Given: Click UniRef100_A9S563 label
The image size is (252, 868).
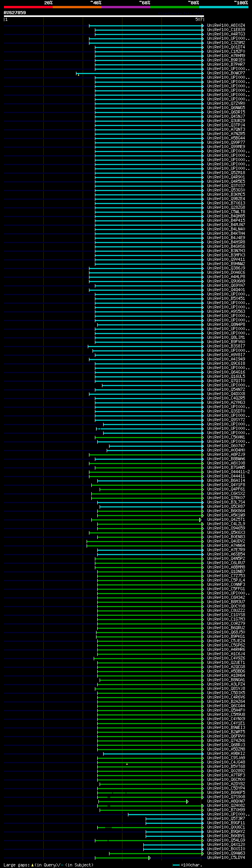Looking at the screenshot, I should point(226,311).
